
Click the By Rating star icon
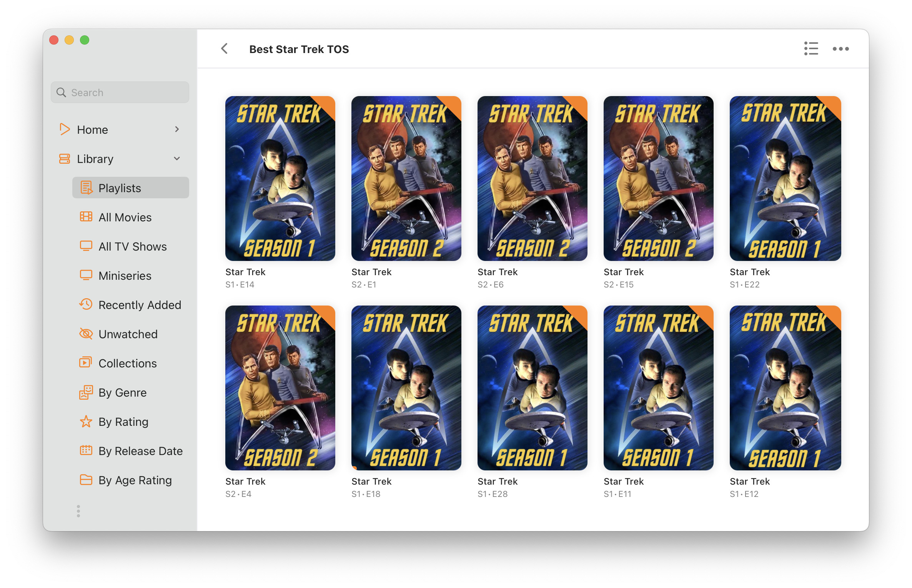coord(86,422)
